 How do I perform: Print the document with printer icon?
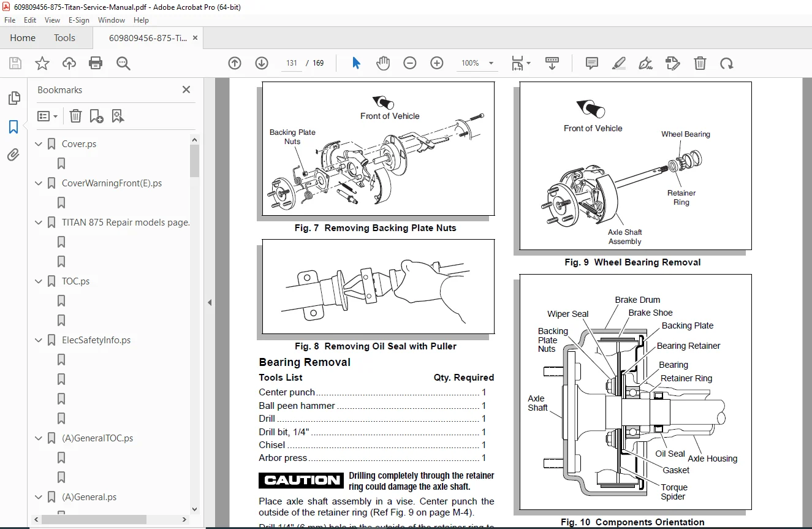point(96,63)
